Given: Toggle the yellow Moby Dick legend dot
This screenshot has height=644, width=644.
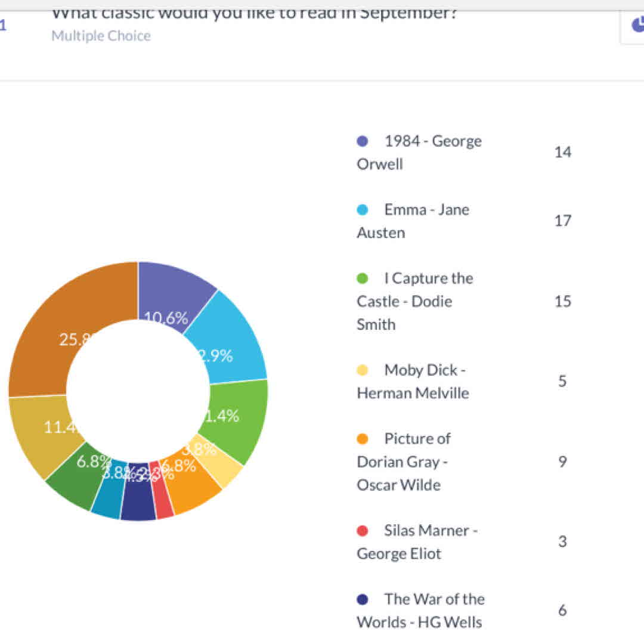Looking at the screenshot, I should (x=362, y=370).
